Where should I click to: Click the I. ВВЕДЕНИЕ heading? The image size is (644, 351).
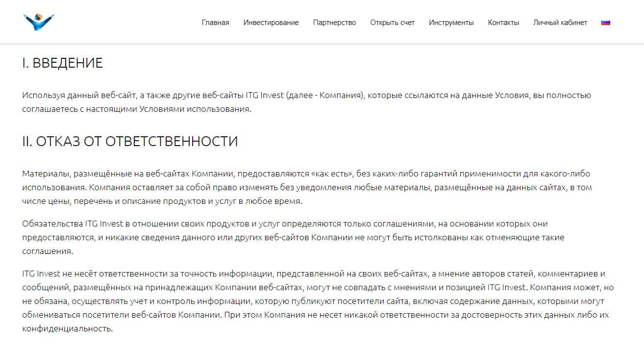[63, 63]
